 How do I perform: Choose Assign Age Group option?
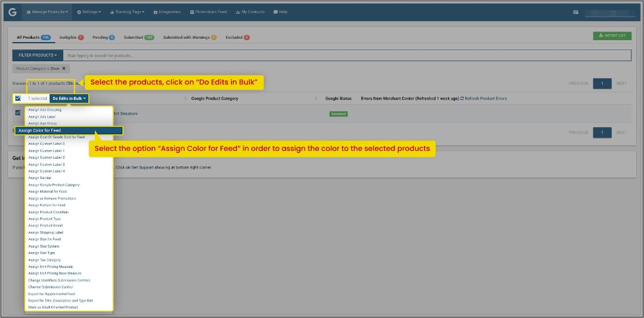[x=42, y=123]
